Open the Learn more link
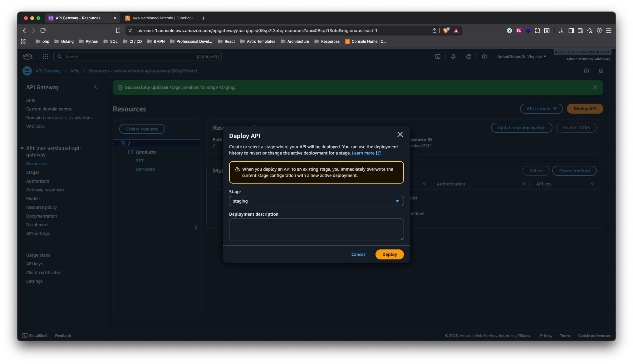Screen dimensions: 633x364 coord(364,153)
